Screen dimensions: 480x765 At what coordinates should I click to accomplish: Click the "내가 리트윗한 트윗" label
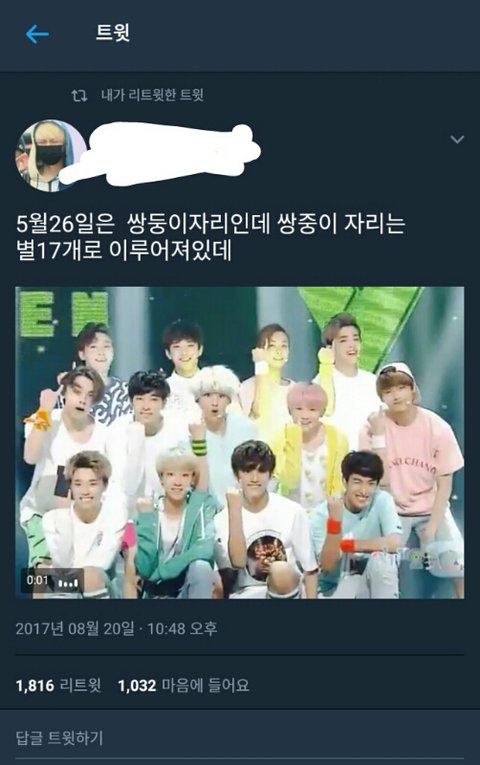[152, 95]
